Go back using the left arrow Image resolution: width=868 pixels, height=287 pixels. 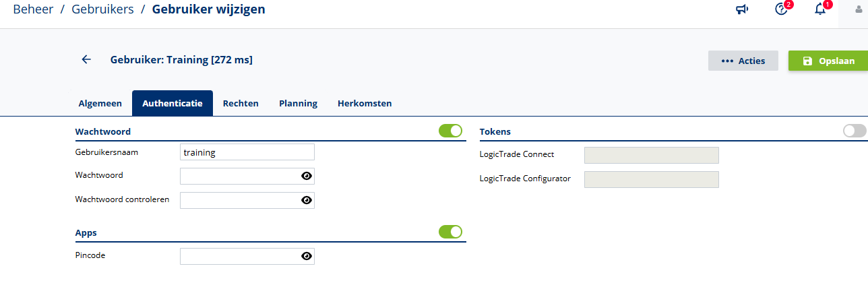(86, 59)
